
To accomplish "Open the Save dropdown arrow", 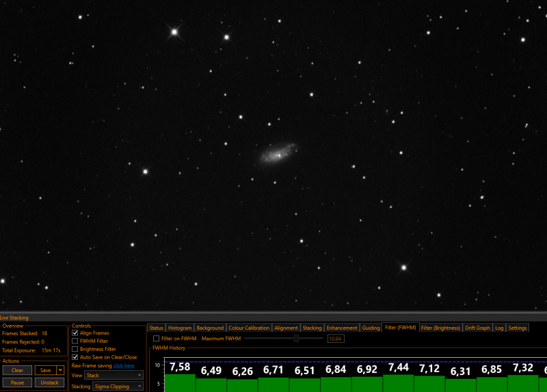I will click(x=60, y=370).
